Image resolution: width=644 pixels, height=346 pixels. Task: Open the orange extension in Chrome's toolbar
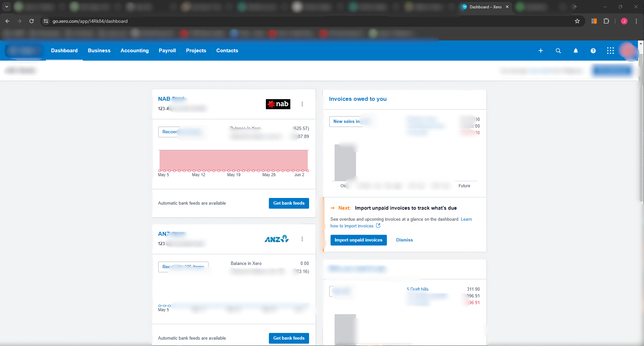tap(594, 21)
